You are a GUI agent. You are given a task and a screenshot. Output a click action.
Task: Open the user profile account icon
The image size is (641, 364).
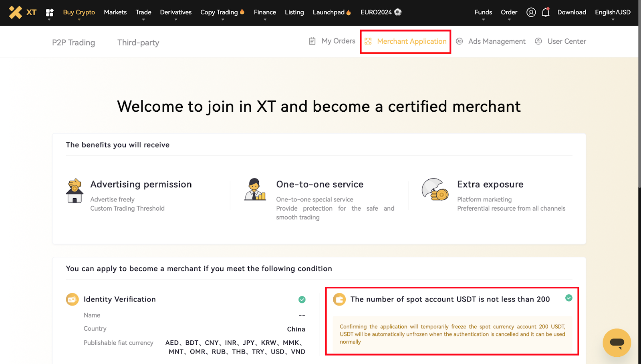(x=531, y=12)
